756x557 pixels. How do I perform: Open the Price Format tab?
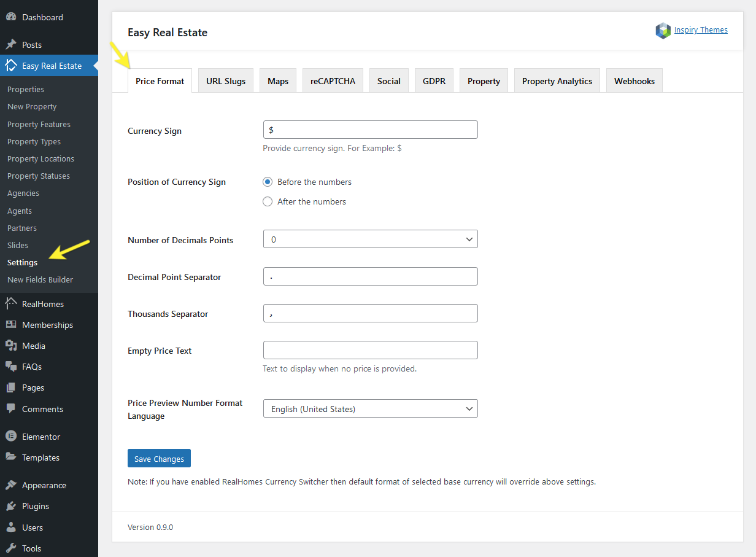pos(160,80)
